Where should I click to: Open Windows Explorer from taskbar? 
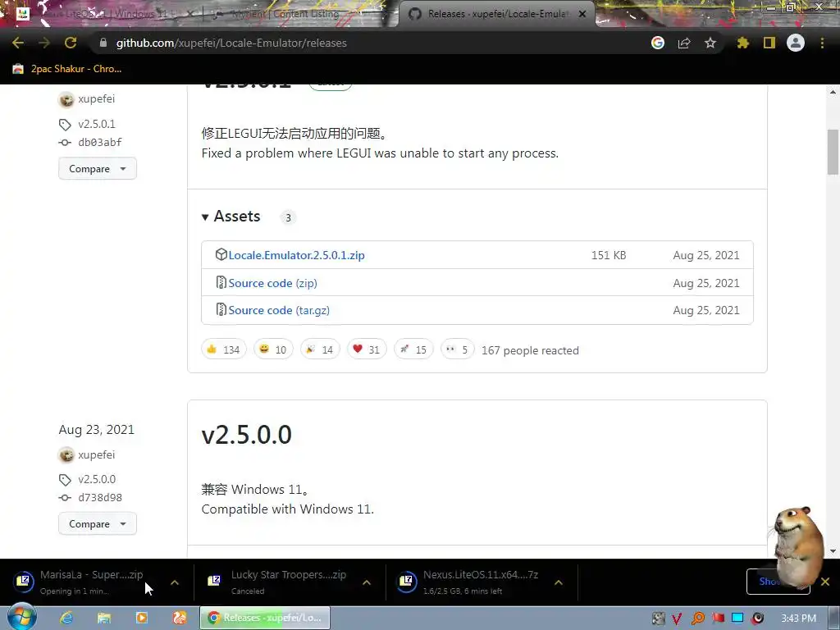104,618
